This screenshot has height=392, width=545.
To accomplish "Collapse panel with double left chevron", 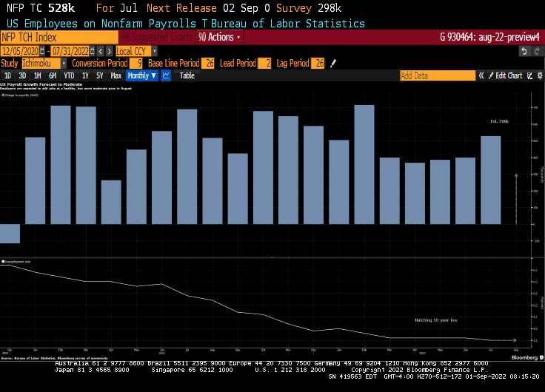I will click(x=481, y=75).
